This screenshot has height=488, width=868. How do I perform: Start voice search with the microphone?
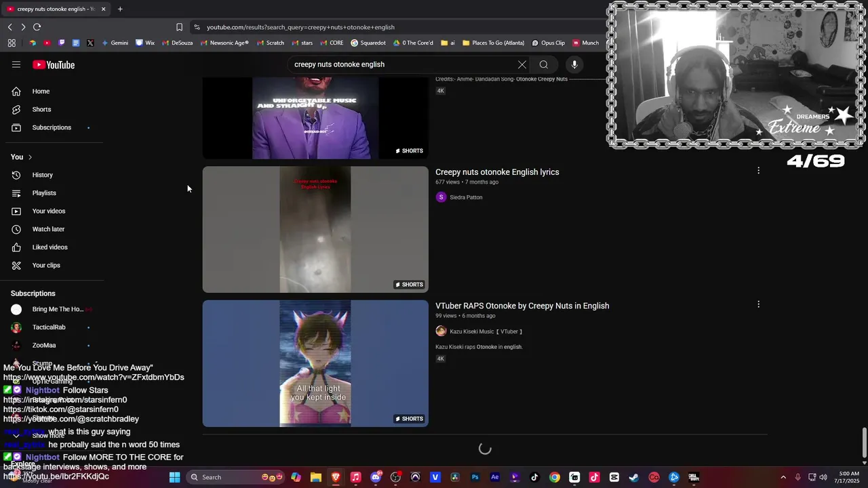tap(574, 64)
